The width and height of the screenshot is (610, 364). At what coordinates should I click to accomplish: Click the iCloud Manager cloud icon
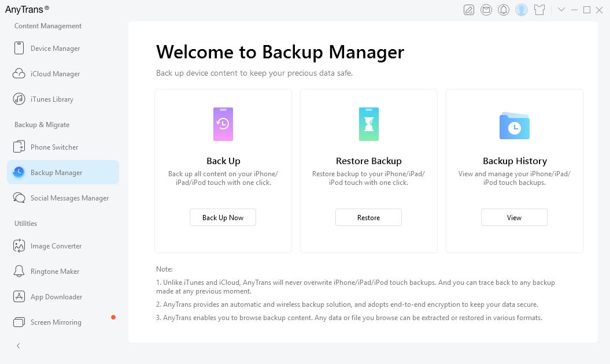point(19,73)
